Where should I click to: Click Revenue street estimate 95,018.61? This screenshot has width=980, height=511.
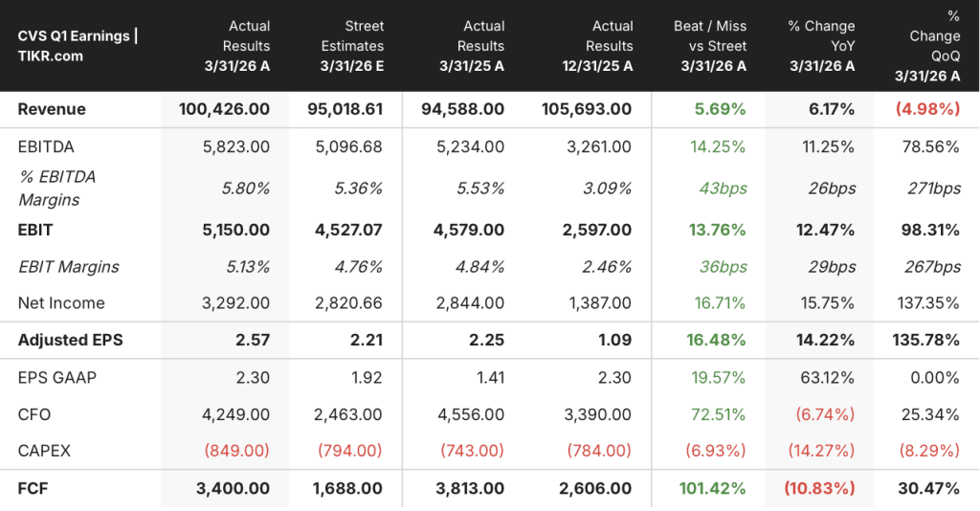click(x=345, y=109)
